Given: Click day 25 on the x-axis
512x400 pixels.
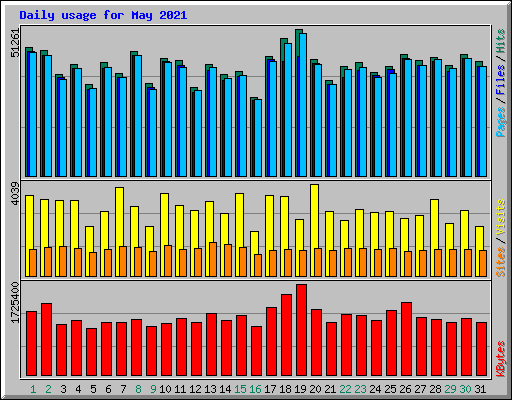Looking at the screenshot, I should (x=390, y=389).
